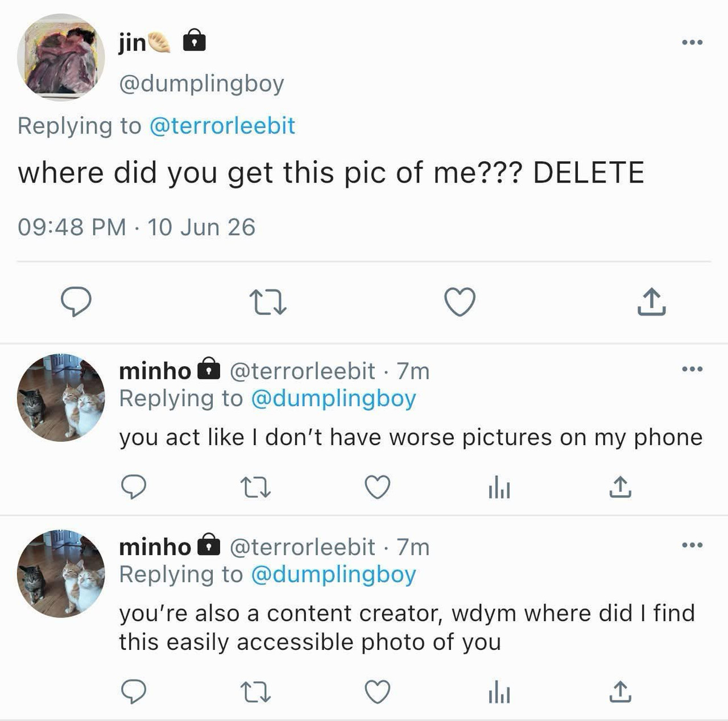Open @dumplingboy link in 'worse pictures' reply

tap(333, 399)
